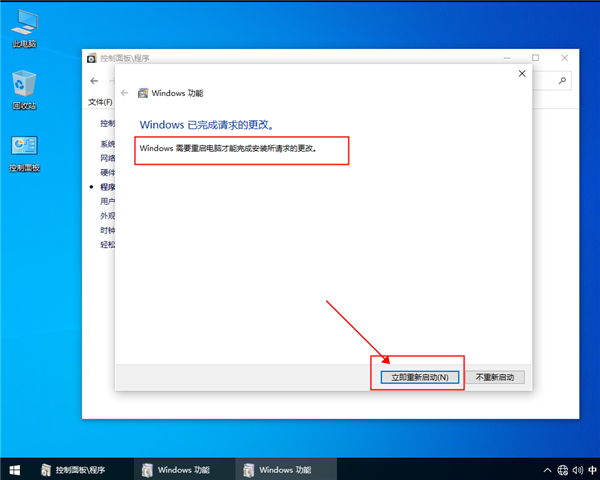The width and height of the screenshot is (600, 480).
Task: Select the highlighted active Windows 功能 taskbar button
Action: click(x=277, y=469)
